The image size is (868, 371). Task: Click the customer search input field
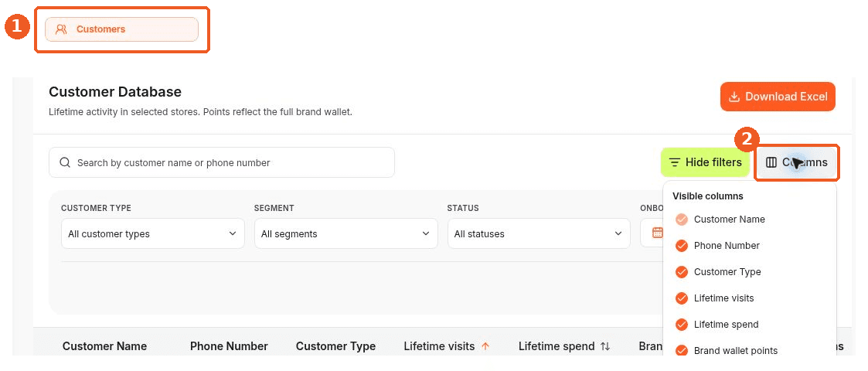pyautogui.click(x=221, y=162)
